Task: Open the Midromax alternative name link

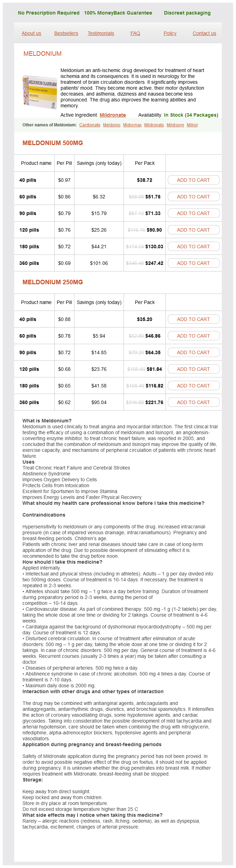Action: (x=132, y=125)
